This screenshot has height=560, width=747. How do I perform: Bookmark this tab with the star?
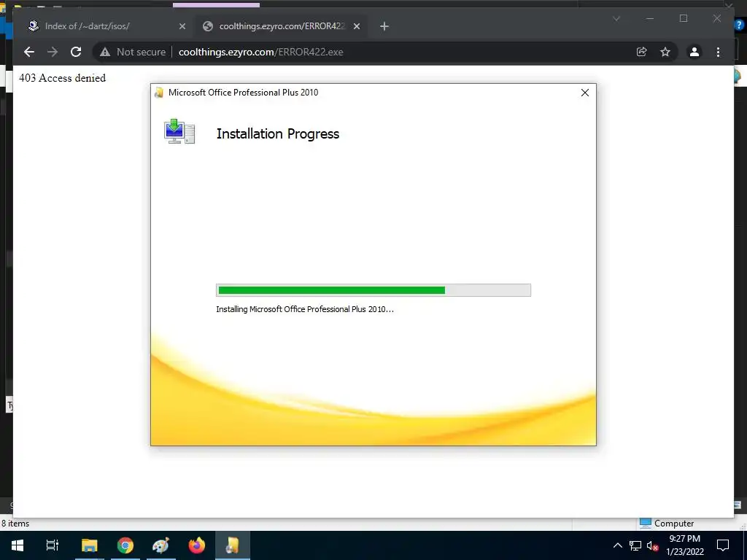(x=665, y=52)
